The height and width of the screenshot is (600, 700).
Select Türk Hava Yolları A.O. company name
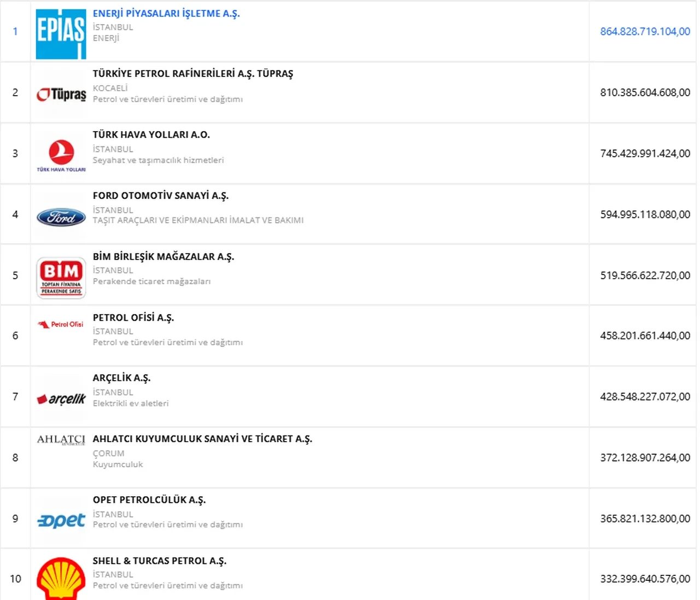(x=151, y=135)
